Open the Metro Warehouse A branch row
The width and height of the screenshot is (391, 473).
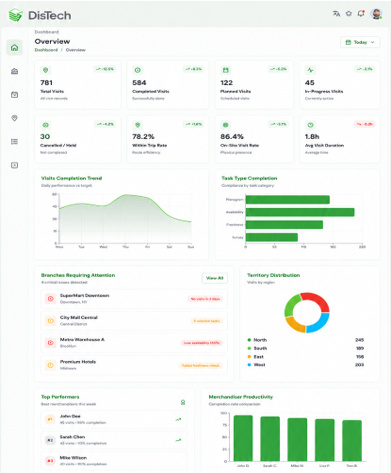click(x=134, y=343)
